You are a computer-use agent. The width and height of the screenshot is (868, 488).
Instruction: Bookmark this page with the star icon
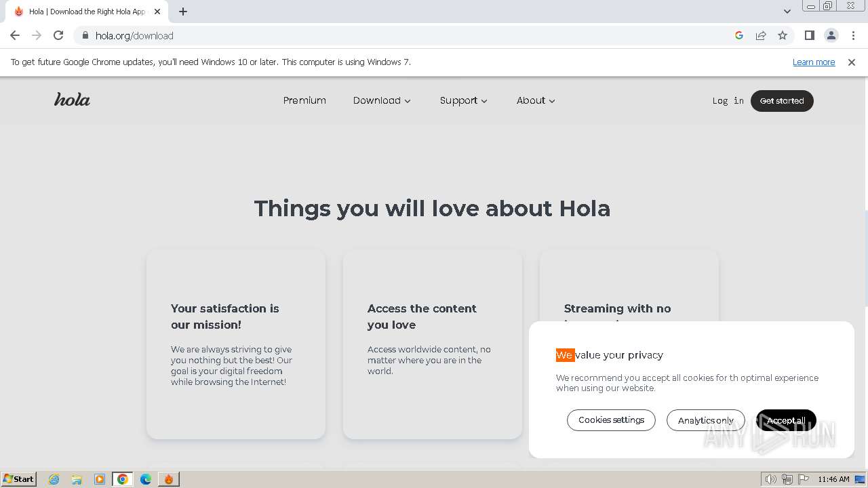coord(783,35)
